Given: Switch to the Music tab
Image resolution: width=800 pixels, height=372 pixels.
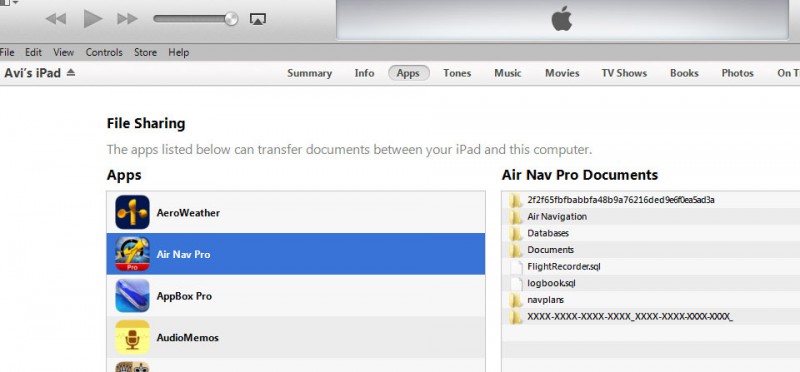Looking at the screenshot, I should click(508, 73).
